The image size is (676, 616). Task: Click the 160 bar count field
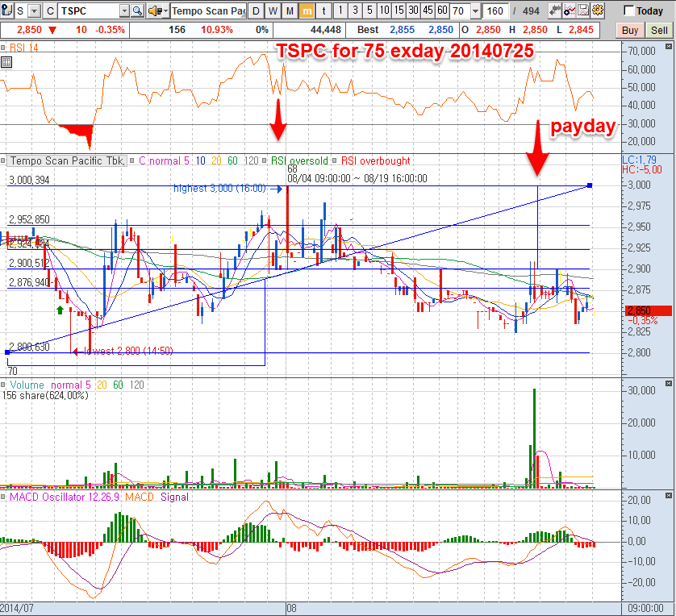coord(495,10)
